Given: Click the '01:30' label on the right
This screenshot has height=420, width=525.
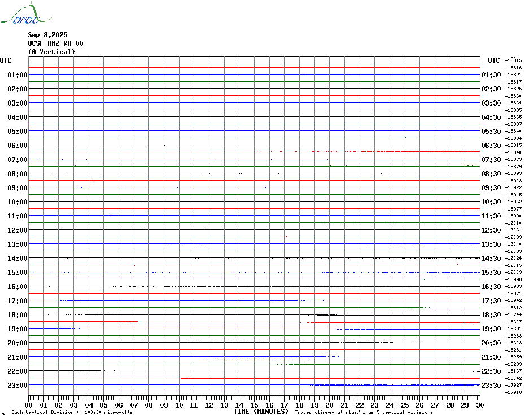Looking at the screenshot, I should click(x=491, y=75).
